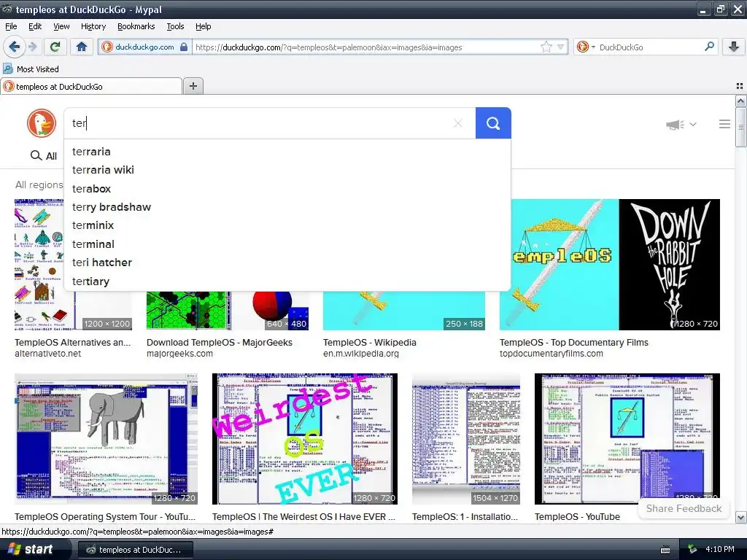Open the Help menu
This screenshot has width=747, height=560.
pos(203,26)
